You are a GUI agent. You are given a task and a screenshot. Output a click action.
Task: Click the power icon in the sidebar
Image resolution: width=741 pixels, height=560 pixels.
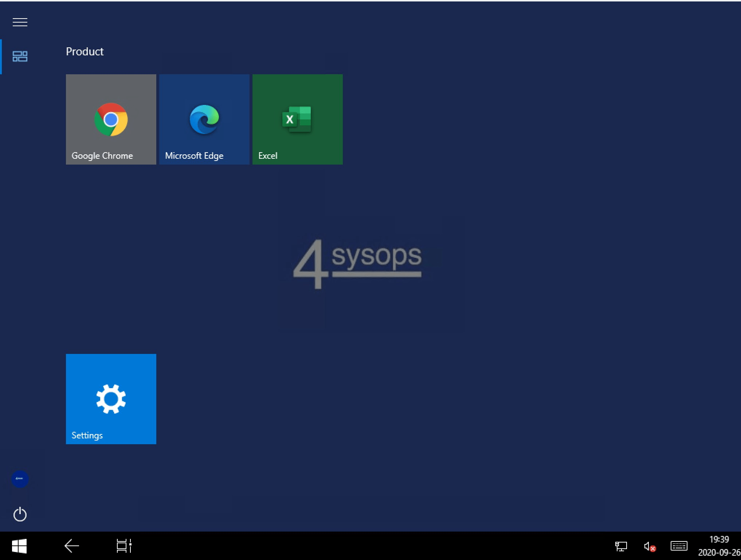[x=20, y=514]
